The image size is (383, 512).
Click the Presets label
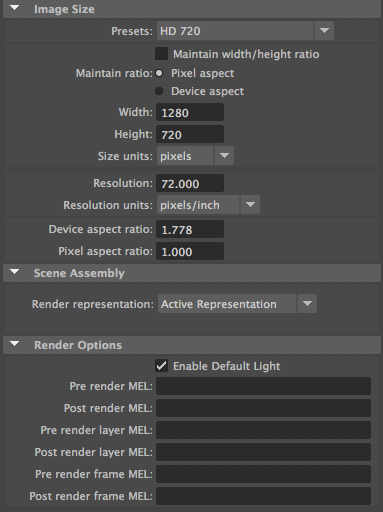pyautogui.click(x=132, y=31)
